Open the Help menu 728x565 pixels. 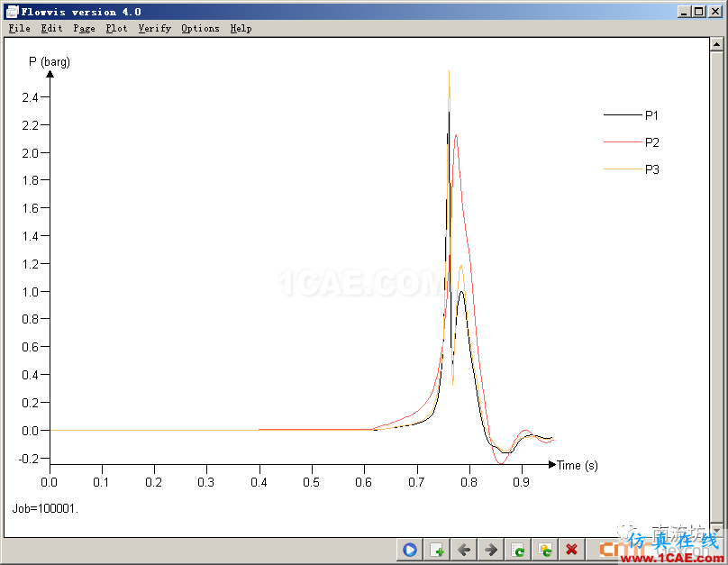(241, 28)
